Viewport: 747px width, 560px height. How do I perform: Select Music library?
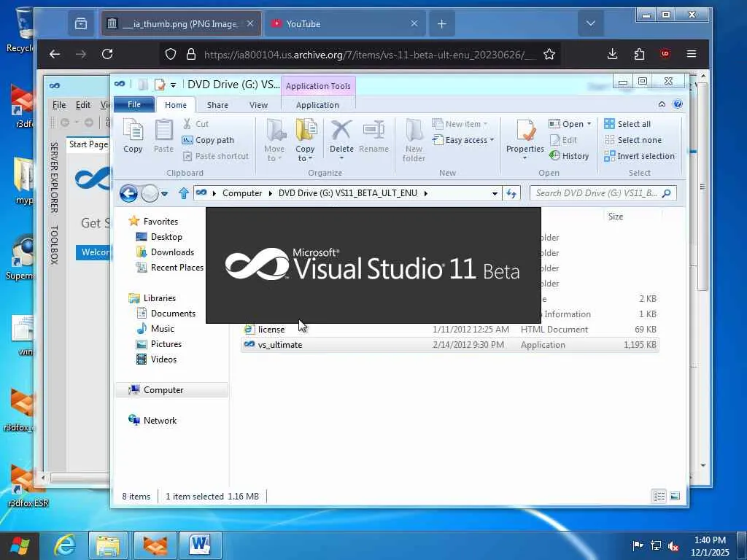click(156, 329)
